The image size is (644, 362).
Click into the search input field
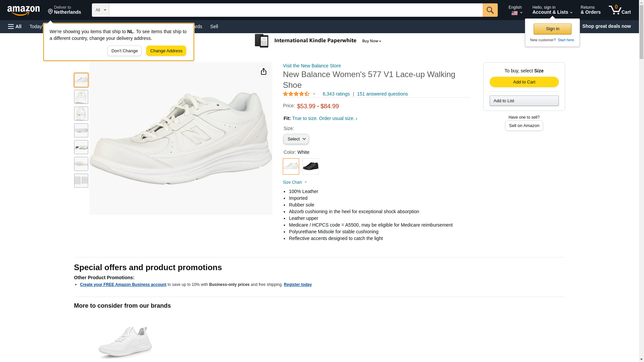click(x=295, y=10)
